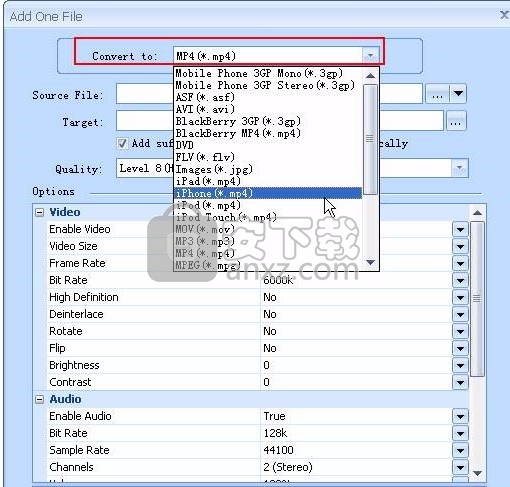Open Frame Rate dropdown arrow
The width and height of the screenshot is (510, 487).
point(460,263)
